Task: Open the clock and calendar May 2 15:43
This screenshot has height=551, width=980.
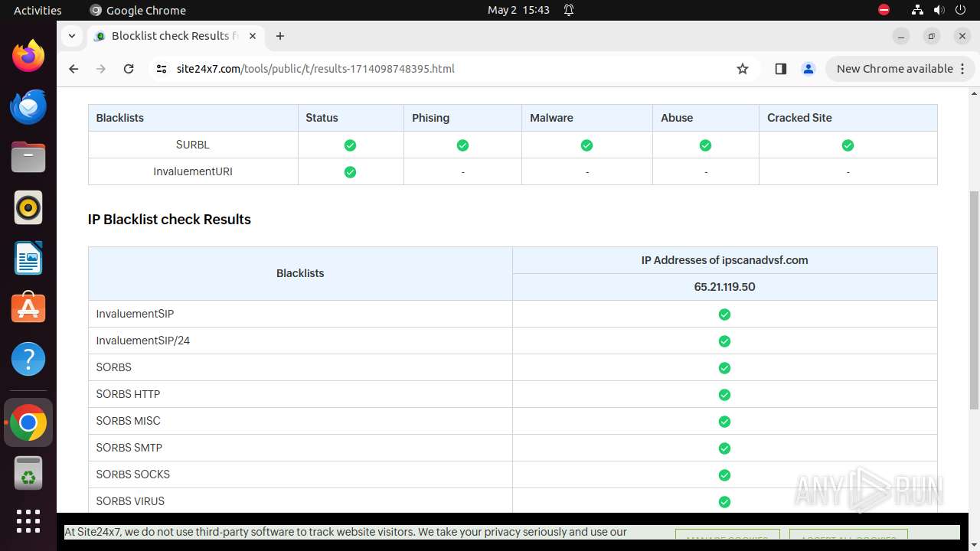Action: coord(519,10)
